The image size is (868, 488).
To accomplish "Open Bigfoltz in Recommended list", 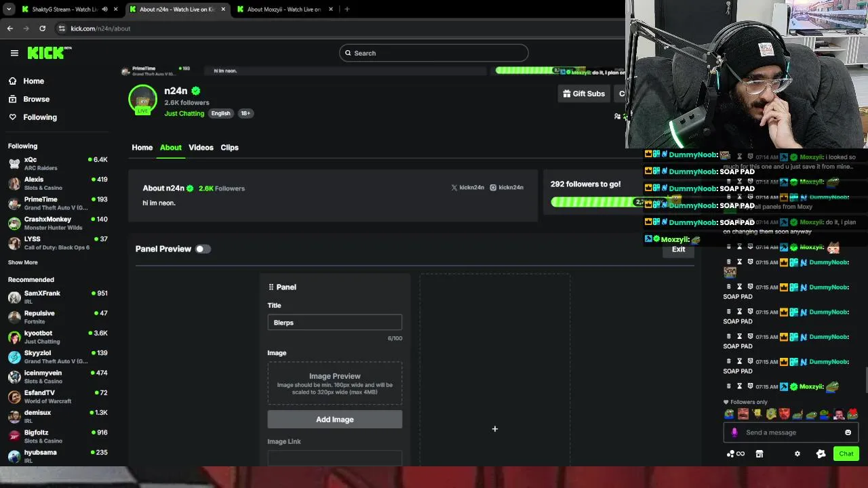I will coord(58,436).
